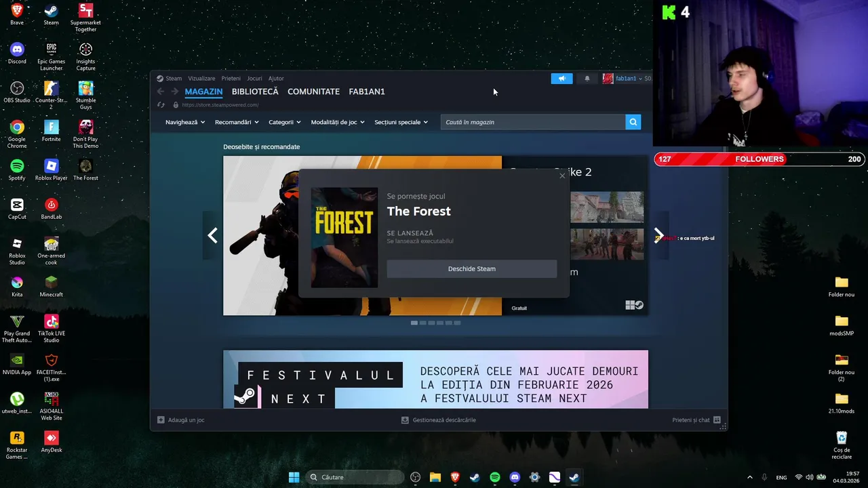Switch to MAGAZIN tab
868x488 pixels.
pos(203,91)
